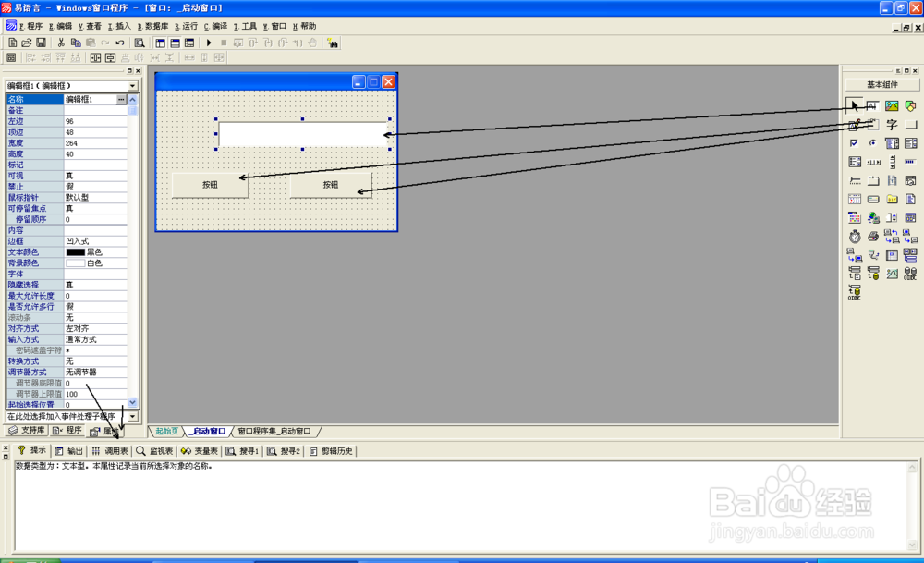Select the shape component icon
The width and height of the screenshot is (924, 563).
click(910, 106)
